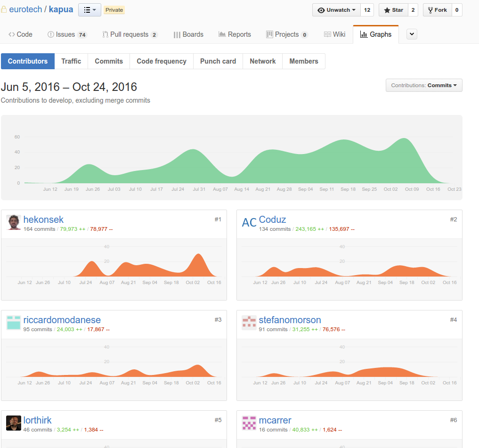Click the watchers count 12

coord(367,10)
